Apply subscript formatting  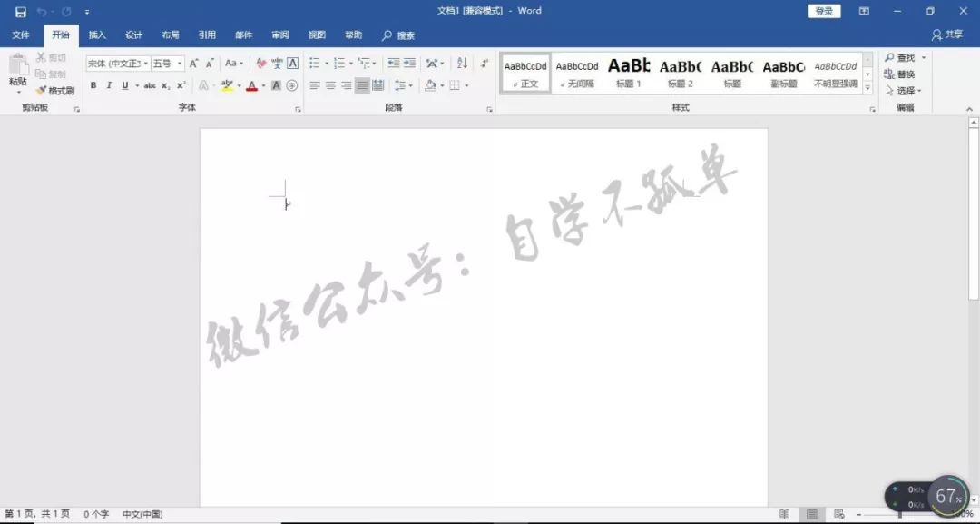(166, 85)
